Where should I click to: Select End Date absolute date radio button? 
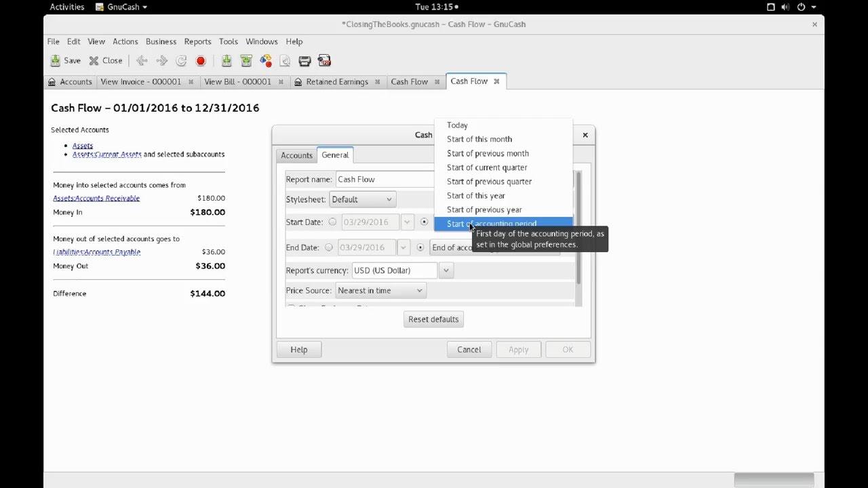pos(329,247)
